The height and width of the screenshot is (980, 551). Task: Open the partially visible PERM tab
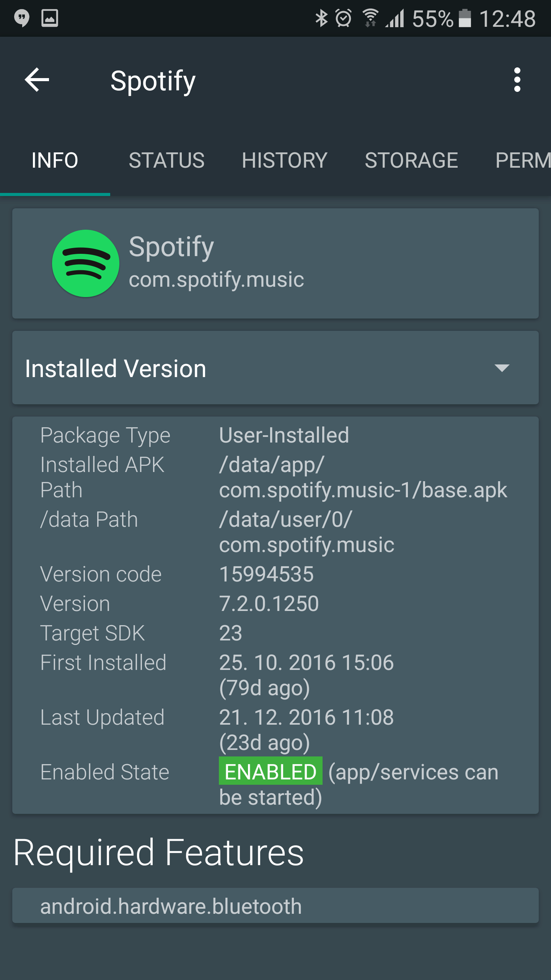(x=523, y=160)
